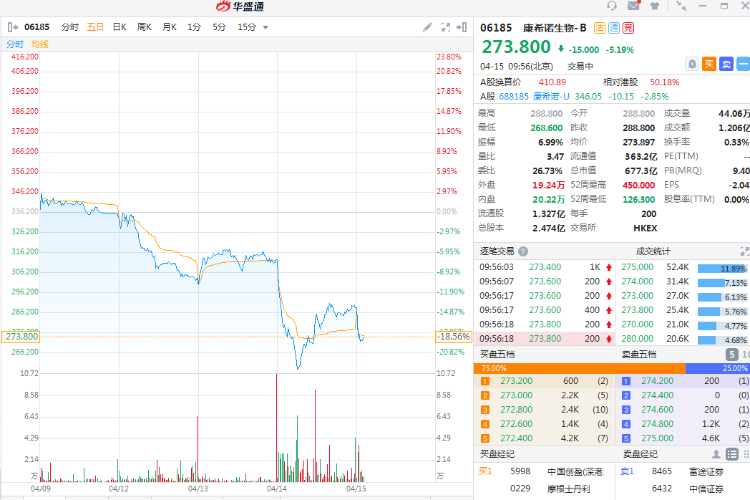Open customer service headset icon
Viewport: 750px width, 500px height.
click(x=611, y=6)
